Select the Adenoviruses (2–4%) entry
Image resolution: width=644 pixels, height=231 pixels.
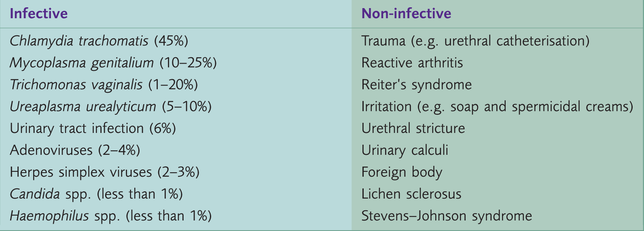(75, 150)
